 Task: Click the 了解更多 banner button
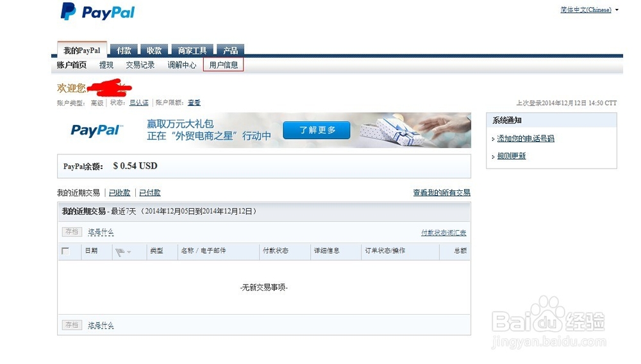tap(317, 130)
